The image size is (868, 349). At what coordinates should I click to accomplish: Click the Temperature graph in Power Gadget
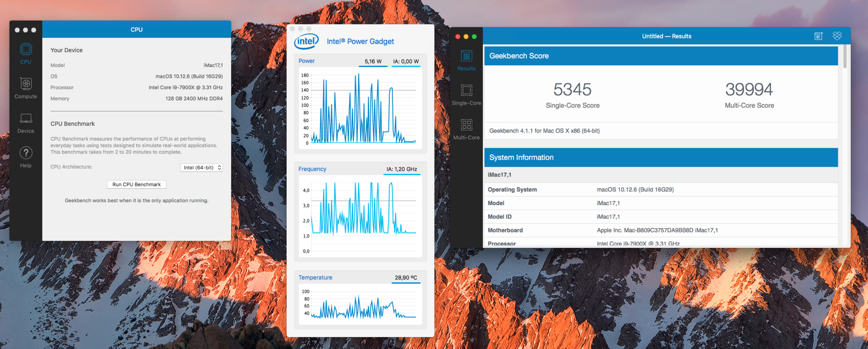coord(360,304)
